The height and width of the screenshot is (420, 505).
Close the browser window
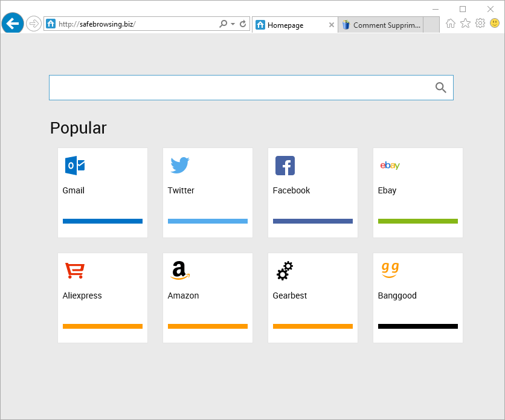[491, 9]
